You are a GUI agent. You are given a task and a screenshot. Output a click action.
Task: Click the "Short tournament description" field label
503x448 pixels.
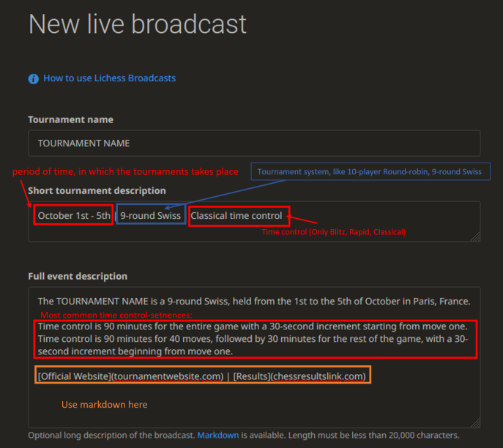click(x=97, y=190)
